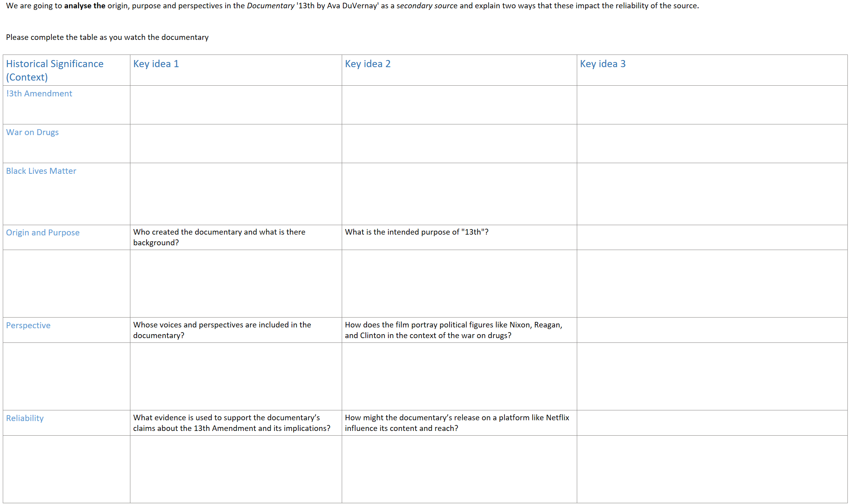Click the 'Origin and Purpose' heading

tap(43, 233)
